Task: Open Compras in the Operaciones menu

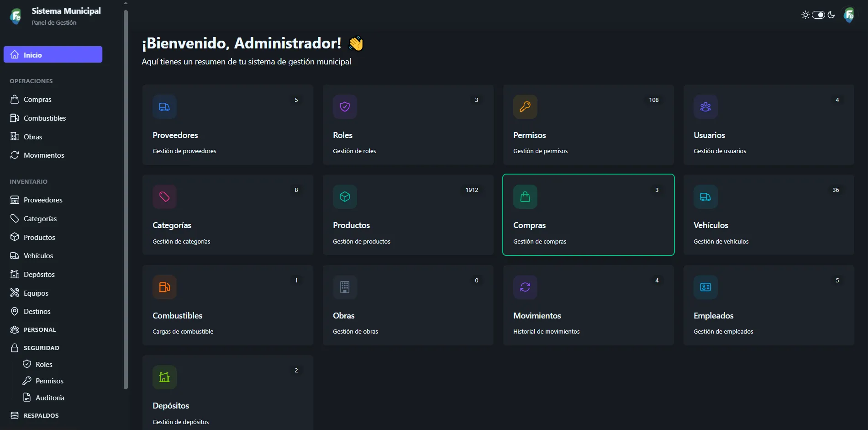Action: [53, 99]
